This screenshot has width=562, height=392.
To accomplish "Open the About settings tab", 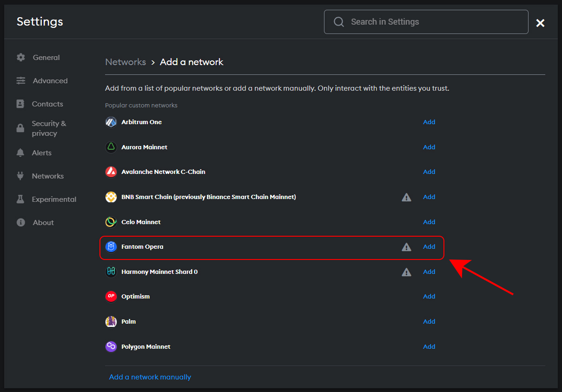I will [43, 223].
